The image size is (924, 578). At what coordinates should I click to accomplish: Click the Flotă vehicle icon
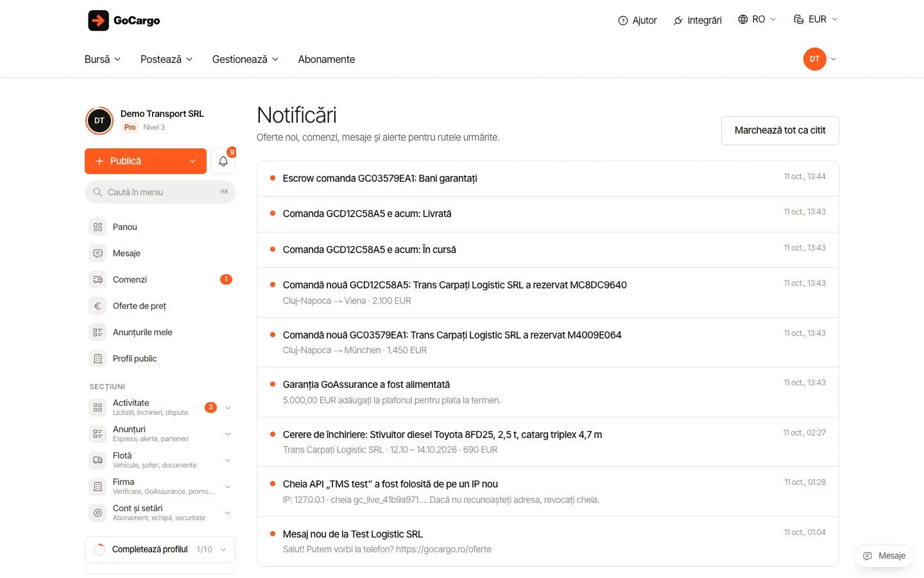tap(98, 460)
